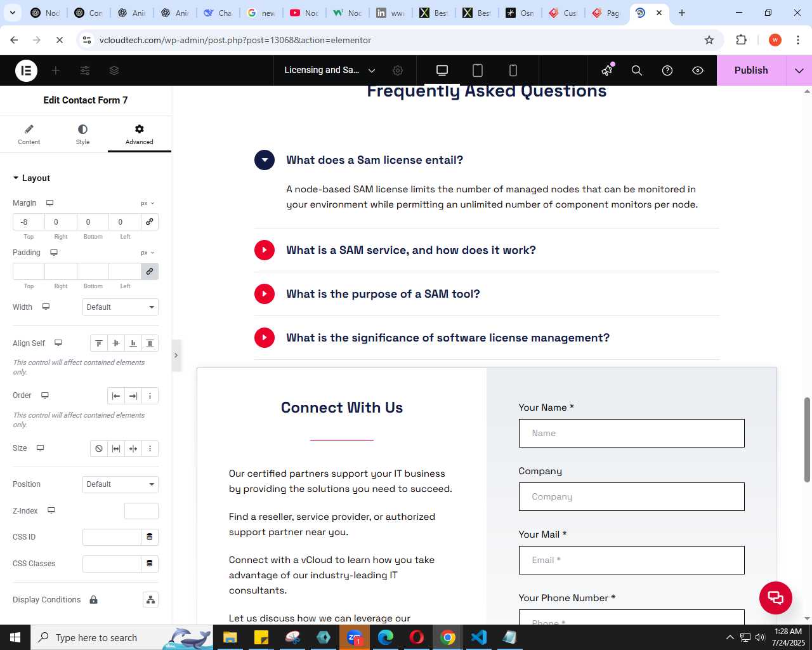Set Align Self to center
812x650 pixels.
coord(116,343)
